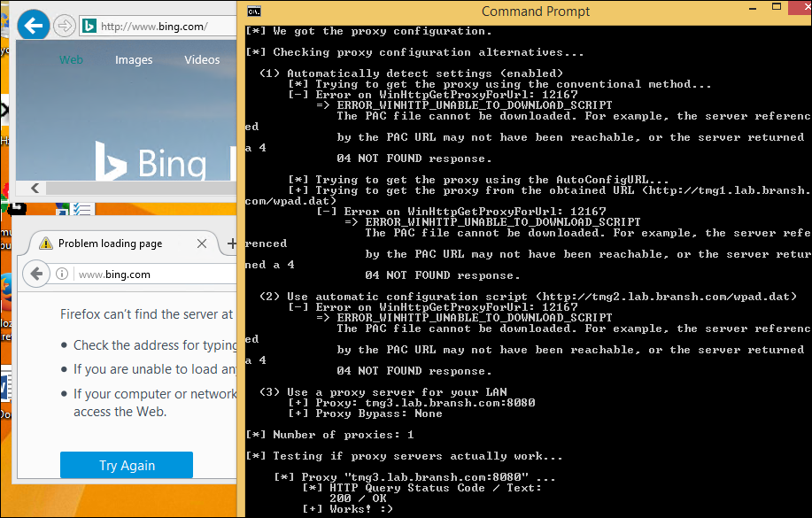The width and height of the screenshot is (812, 518).
Task: Click the Word document desktop icon at left edge
Action: click(x=5, y=388)
